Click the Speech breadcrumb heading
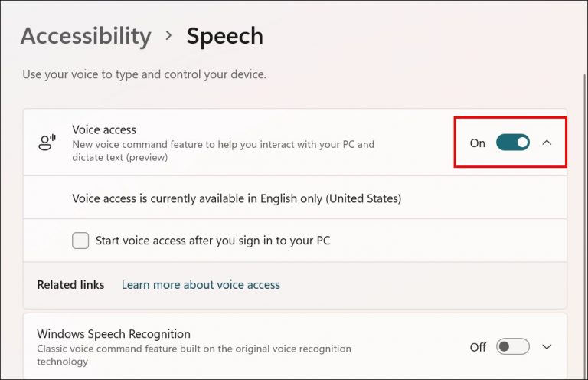 [x=225, y=36]
